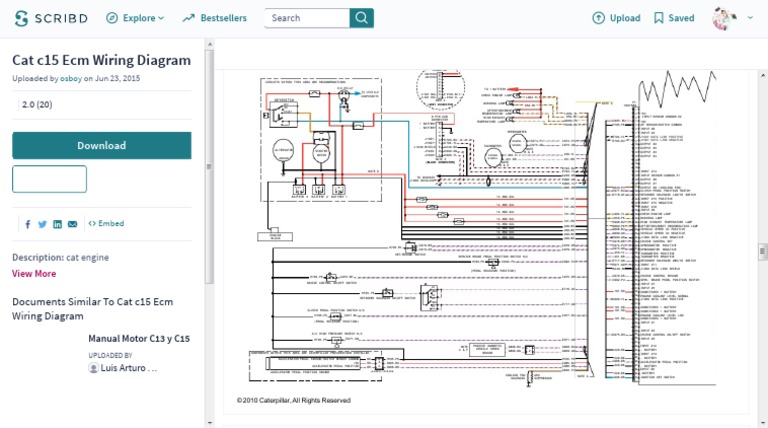Open uploader osboy's profile

click(70, 78)
